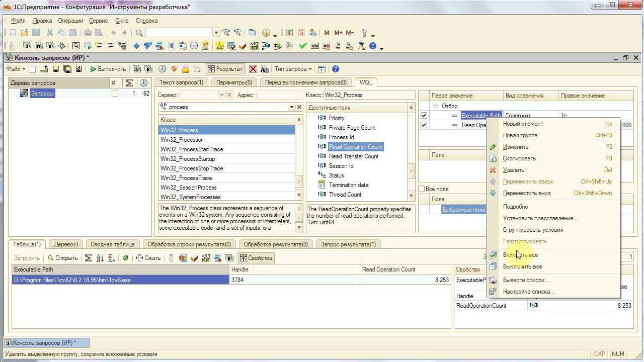This screenshot has height=362, width=644.
Task: Open the Тип запроса dropdown
Action: [x=293, y=69]
